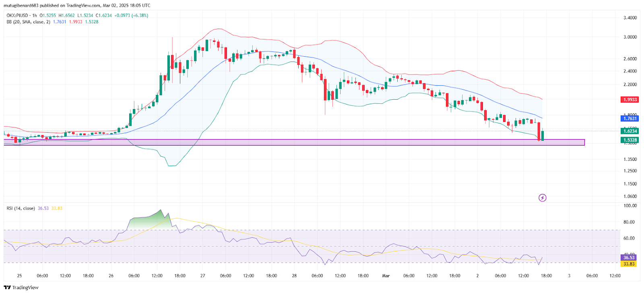Click the date label 28 on time axis
The height and width of the screenshot is (294, 644).
(x=294, y=276)
